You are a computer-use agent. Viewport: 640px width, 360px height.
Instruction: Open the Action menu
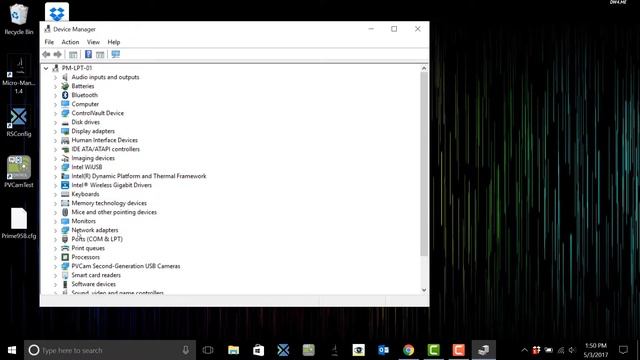pos(70,42)
